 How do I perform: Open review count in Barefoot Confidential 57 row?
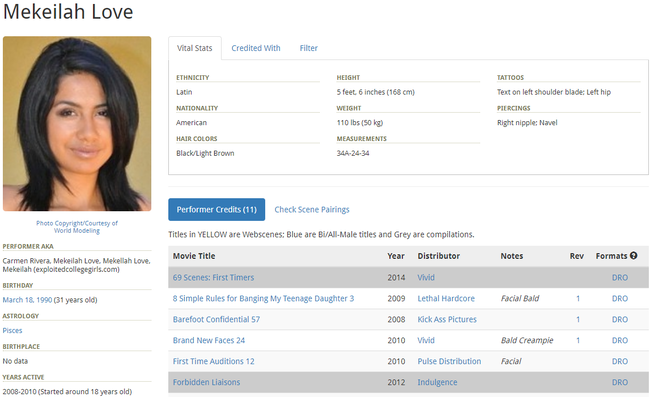point(578,319)
